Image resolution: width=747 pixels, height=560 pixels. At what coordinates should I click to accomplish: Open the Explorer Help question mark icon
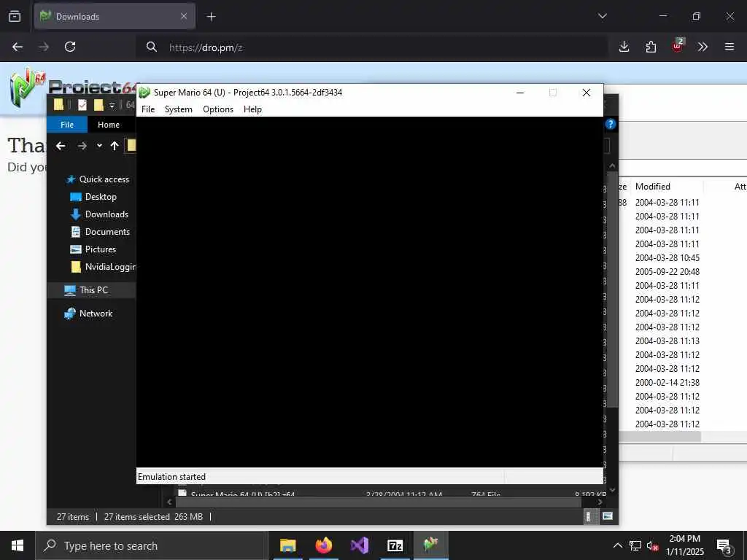[x=611, y=124]
